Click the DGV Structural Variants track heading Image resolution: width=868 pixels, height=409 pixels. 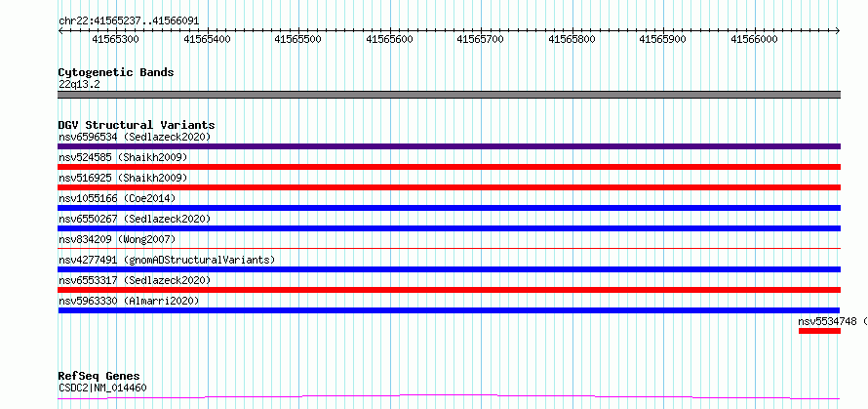coord(137,125)
